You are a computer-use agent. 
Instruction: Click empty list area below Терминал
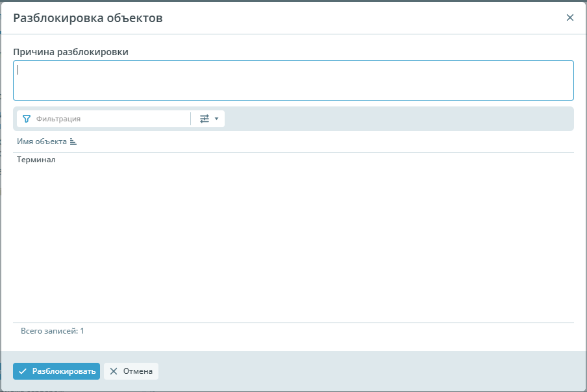point(293,247)
